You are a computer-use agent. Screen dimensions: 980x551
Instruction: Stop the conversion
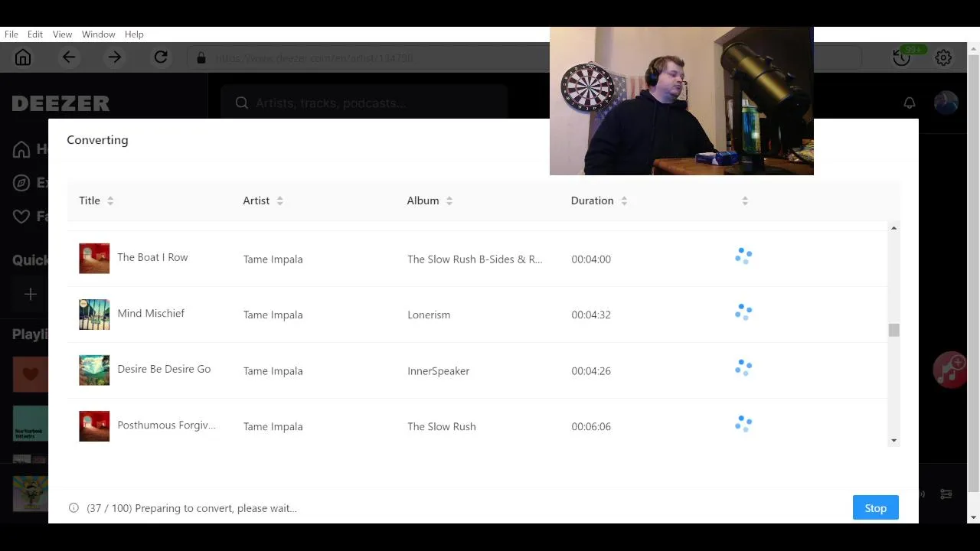coord(875,508)
